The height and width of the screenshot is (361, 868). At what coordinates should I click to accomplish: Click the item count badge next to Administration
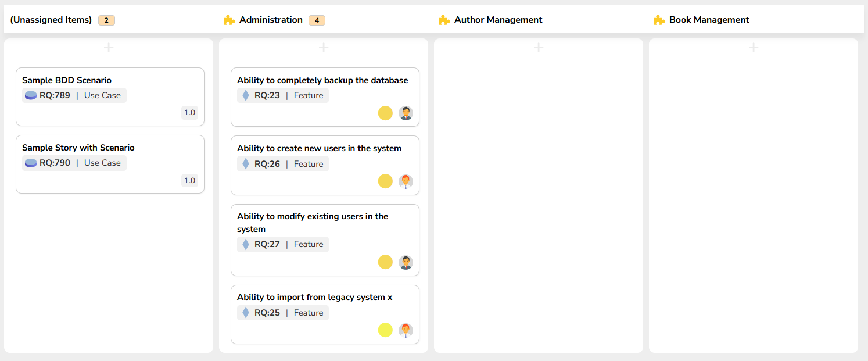(317, 20)
